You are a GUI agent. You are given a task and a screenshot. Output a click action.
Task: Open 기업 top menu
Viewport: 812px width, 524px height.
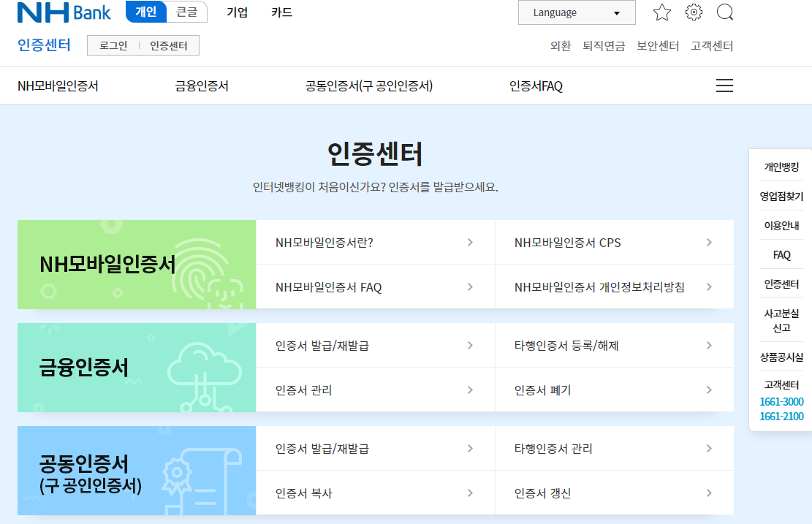238,12
